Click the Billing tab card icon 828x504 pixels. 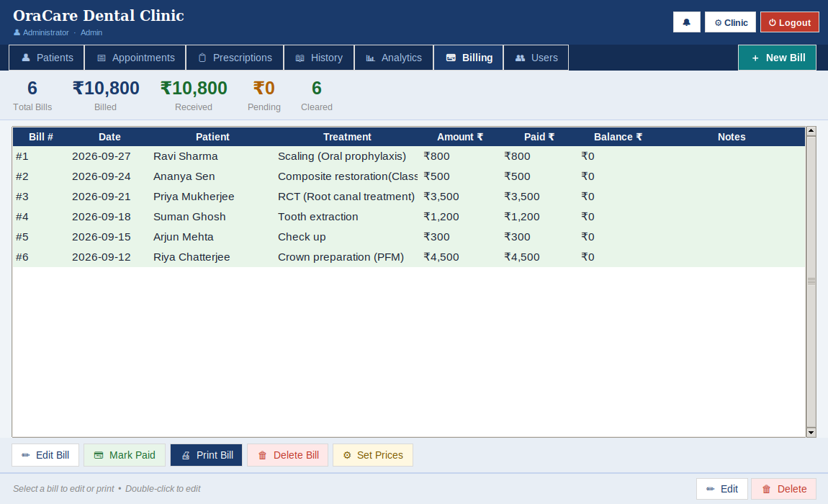point(451,58)
